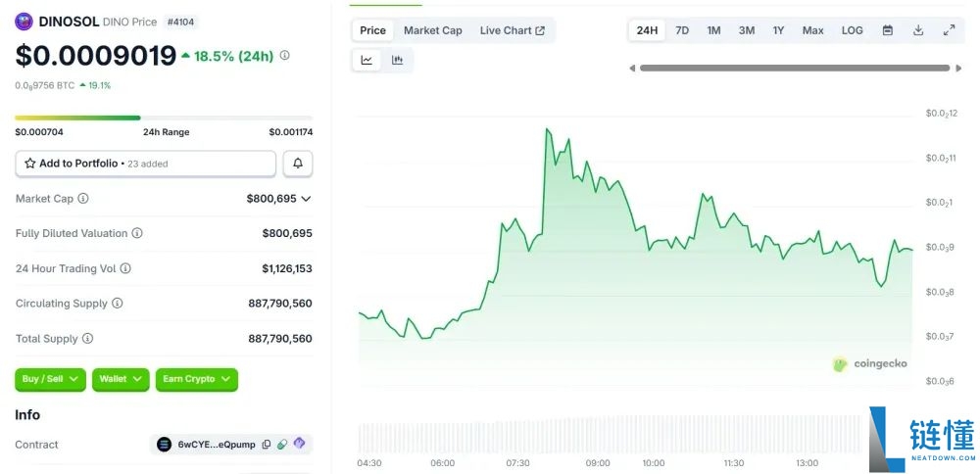Switch chart range to 7D

[682, 30]
